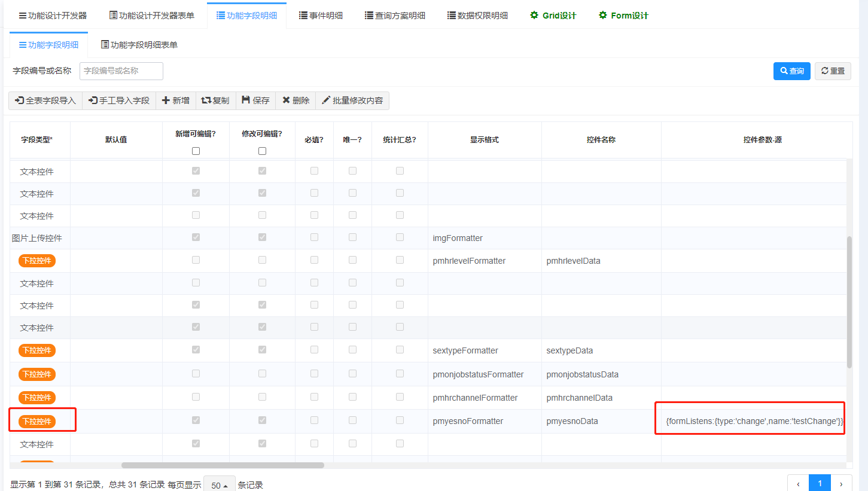Click 全表字段导入 toolbar button
Viewport: 868px width, 491px height.
[x=45, y=100]
